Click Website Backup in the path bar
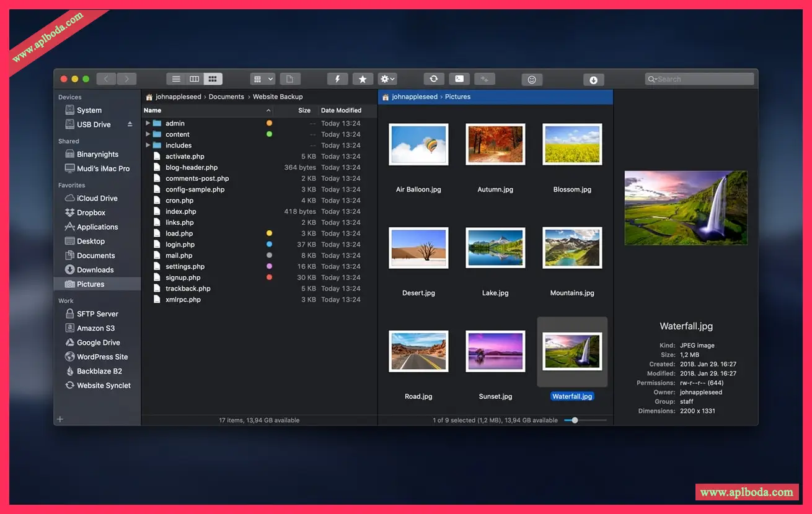812x514 pixels. (x=278, y=97)
